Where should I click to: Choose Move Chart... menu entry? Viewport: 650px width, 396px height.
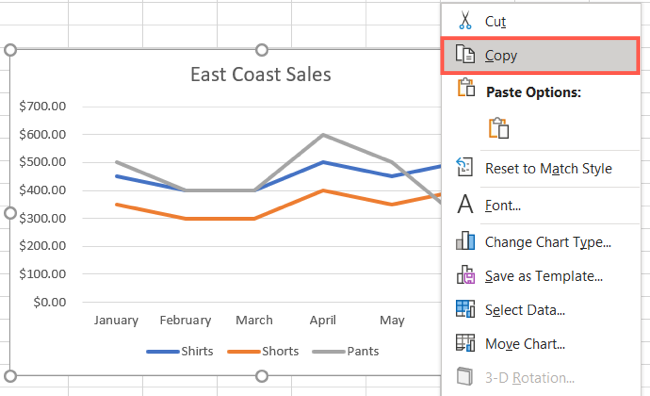pos(541,344)
